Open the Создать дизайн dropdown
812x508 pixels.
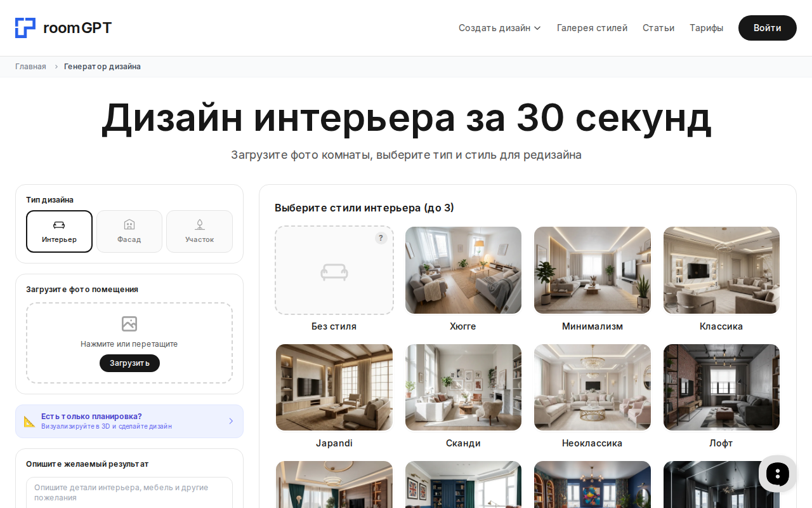500,27
